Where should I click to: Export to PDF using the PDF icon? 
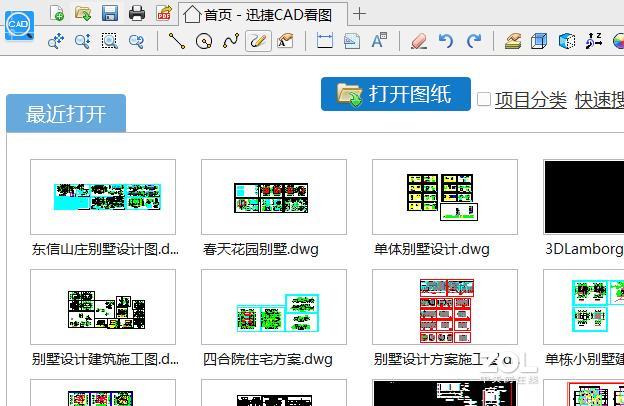coord(164,13)
